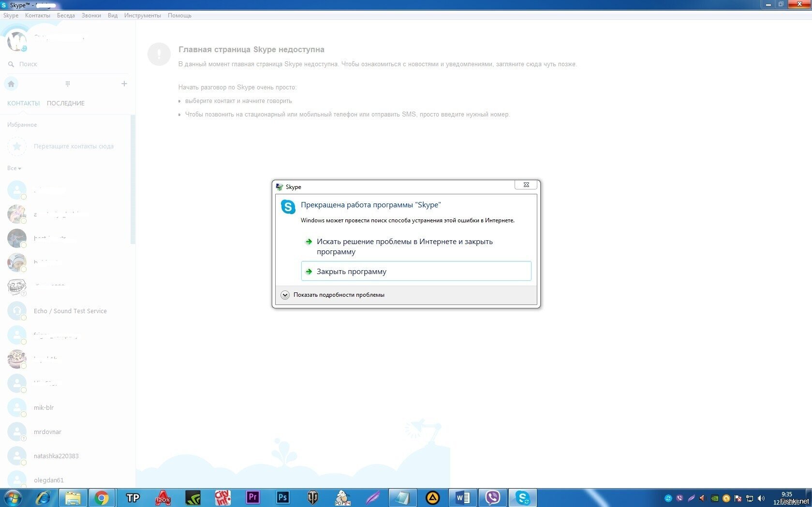Open World of Tanks taskbar icon

tap(313, 497)
